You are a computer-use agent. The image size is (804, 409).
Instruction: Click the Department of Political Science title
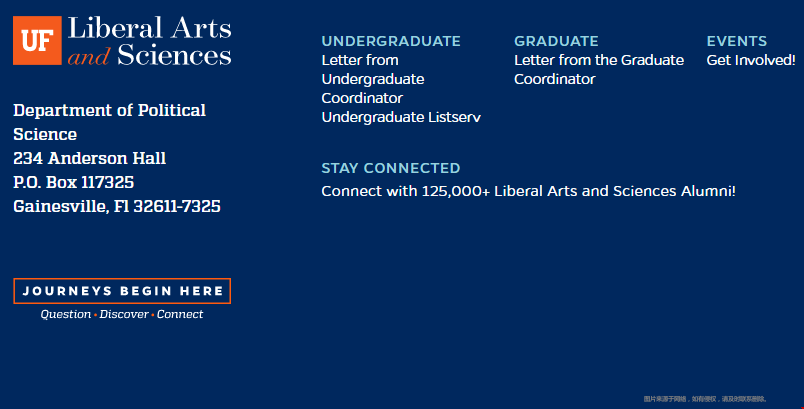(x=109, y=122)
